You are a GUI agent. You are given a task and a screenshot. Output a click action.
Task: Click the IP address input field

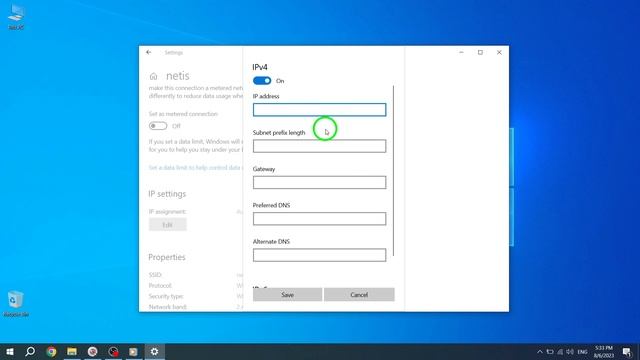(319, 110)
